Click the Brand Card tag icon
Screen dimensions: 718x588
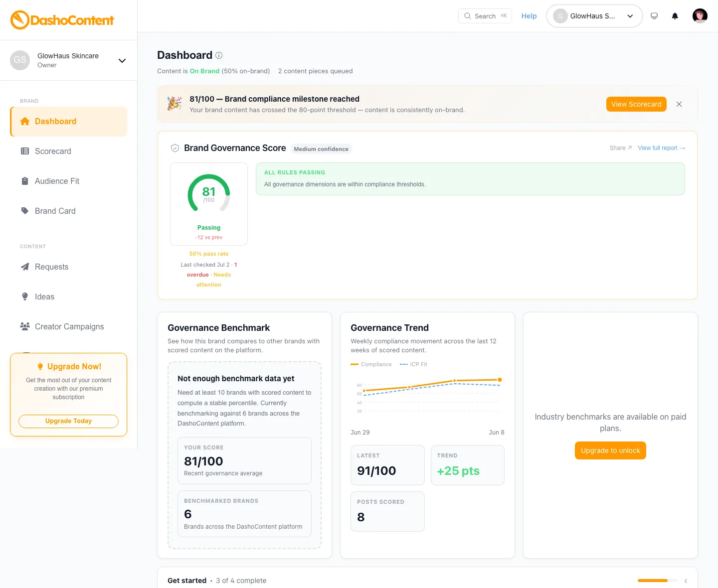pos(25,211)
